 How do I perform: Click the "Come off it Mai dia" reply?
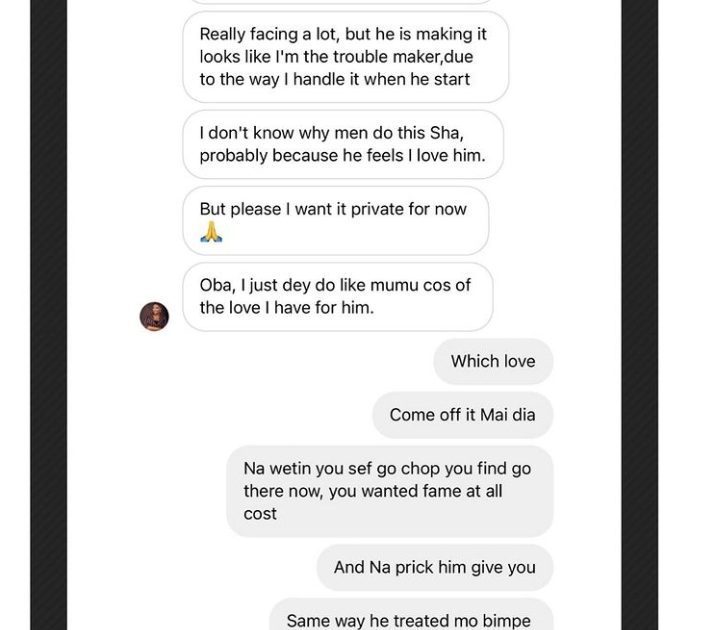pyautogui.click(x=462, y=414)
